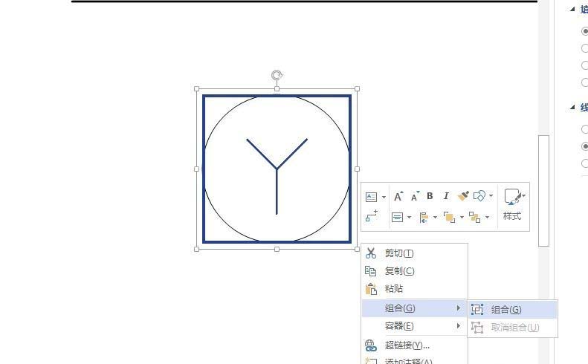This screenshot has height=364, width=588.
Task: Click the top-left selection handle
Action: 196,89
